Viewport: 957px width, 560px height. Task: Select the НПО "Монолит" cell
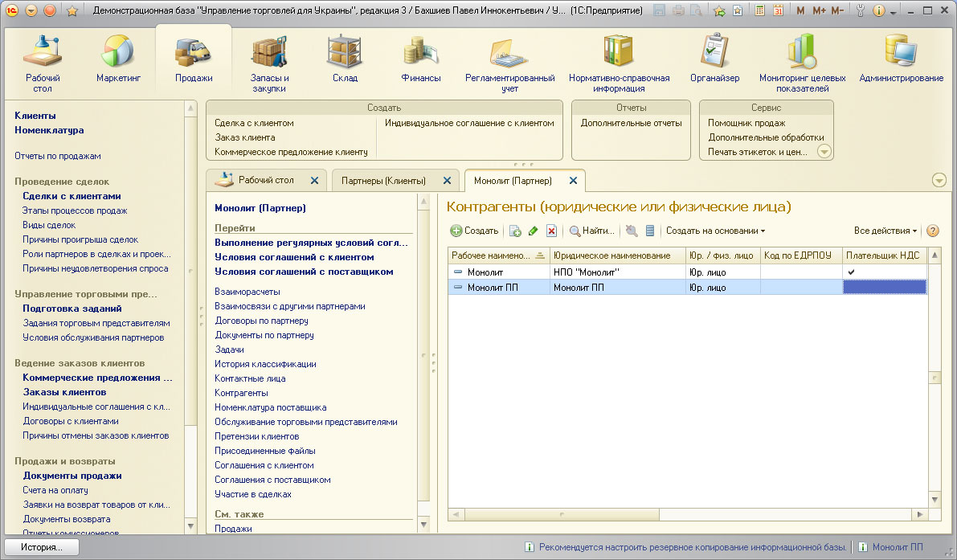pos(618,272)
